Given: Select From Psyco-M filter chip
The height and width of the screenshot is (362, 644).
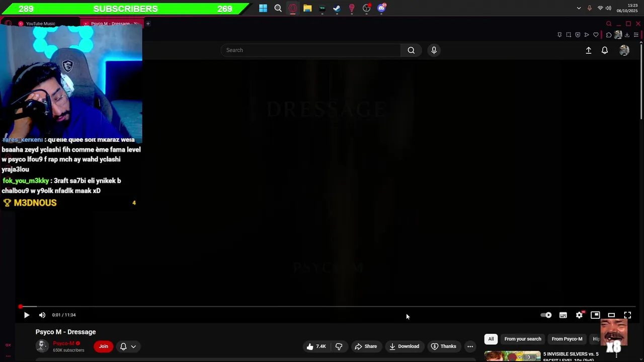Looking at the screenshot, I should (x=567, y=339).
